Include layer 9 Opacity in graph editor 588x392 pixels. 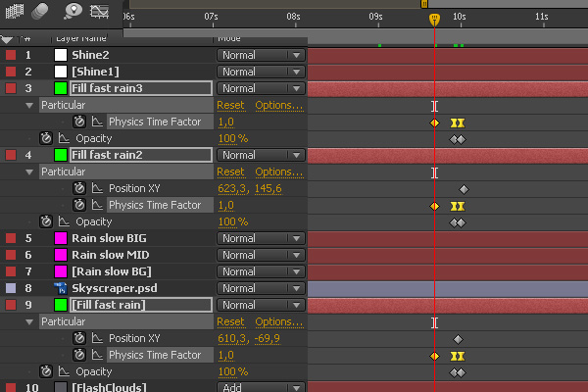coord(64,371)
